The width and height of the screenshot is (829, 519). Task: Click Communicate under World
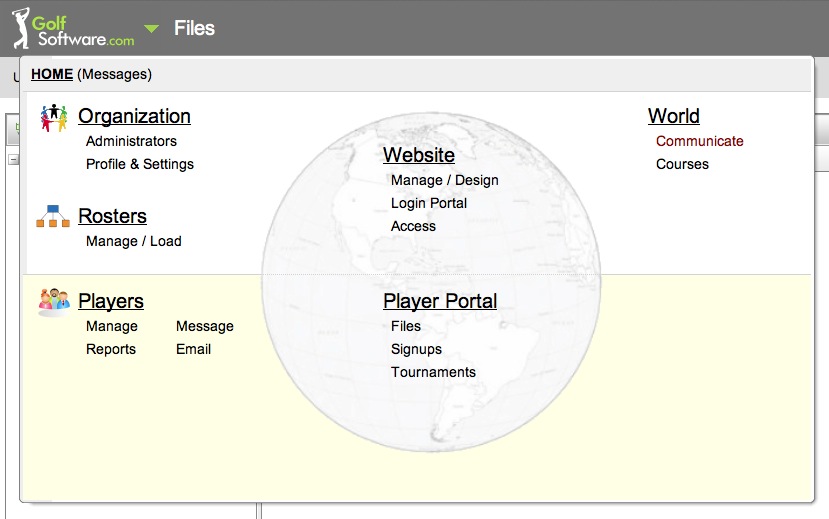[x=699, y=141]
